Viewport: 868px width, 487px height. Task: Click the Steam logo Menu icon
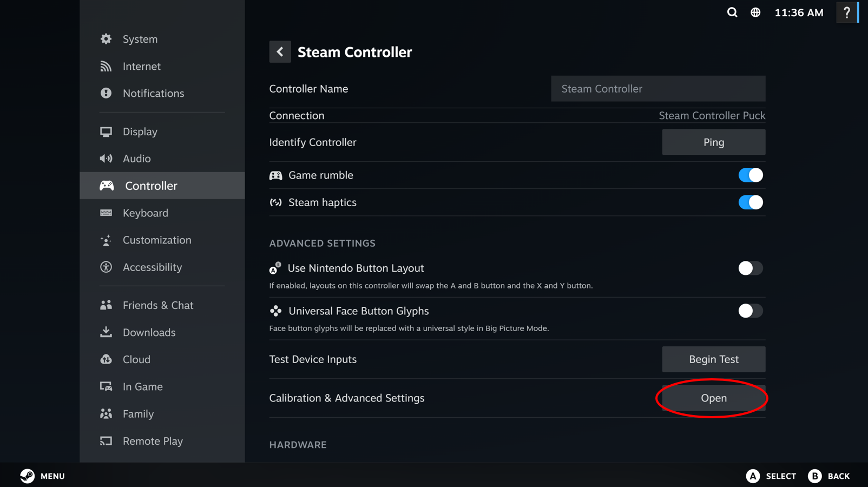pyautogui.click(x=27, y=476)
